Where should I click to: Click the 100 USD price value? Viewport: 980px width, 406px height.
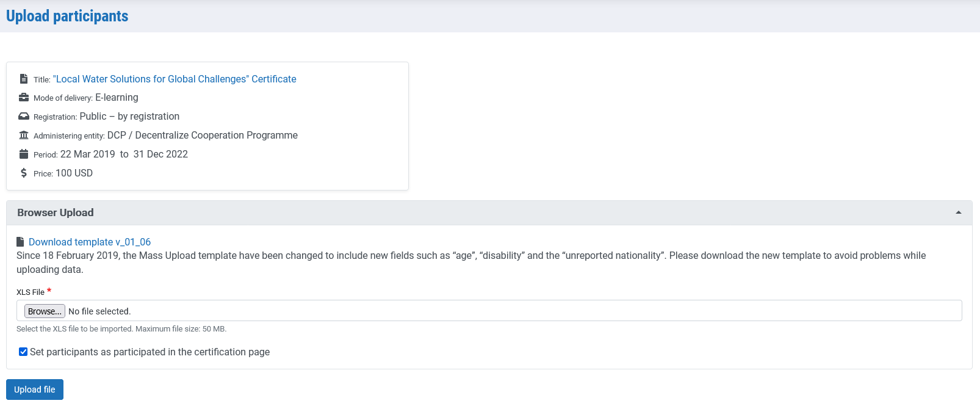pyautogui.click(x=74, y=173)
